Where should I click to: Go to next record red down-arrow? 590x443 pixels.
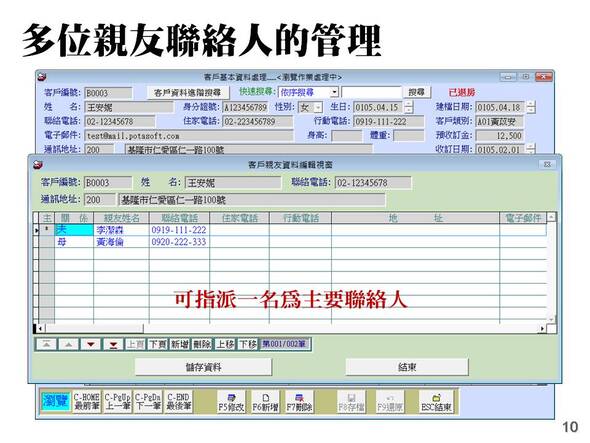point(91,344)
